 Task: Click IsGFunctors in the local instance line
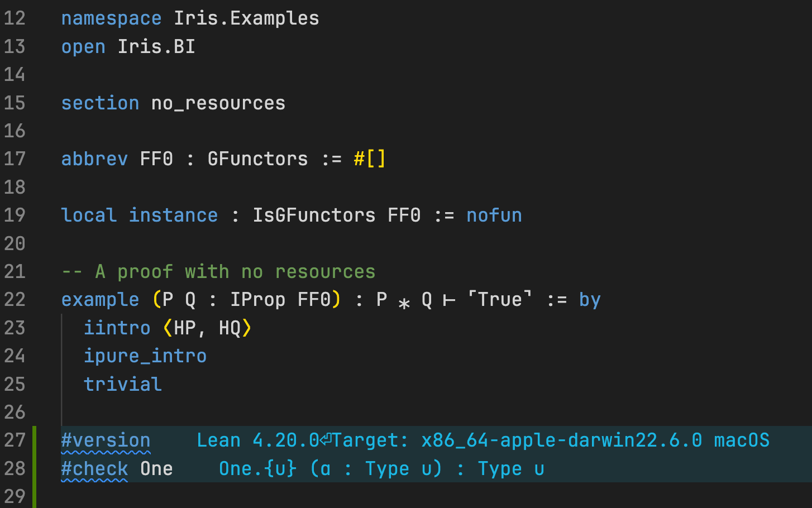pos(314,215)
